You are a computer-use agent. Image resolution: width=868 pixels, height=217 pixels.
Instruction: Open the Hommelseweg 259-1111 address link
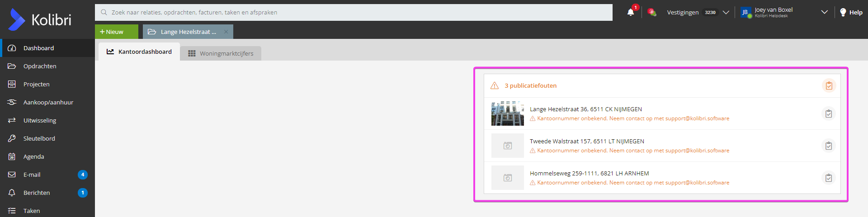click(589, 173)
